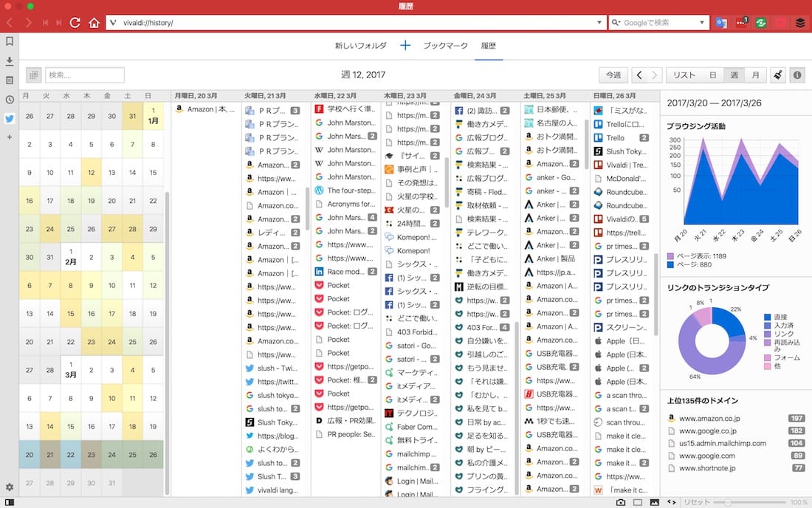Open the History clock side panel
812x508 pixels.
[x=10, y=100]
